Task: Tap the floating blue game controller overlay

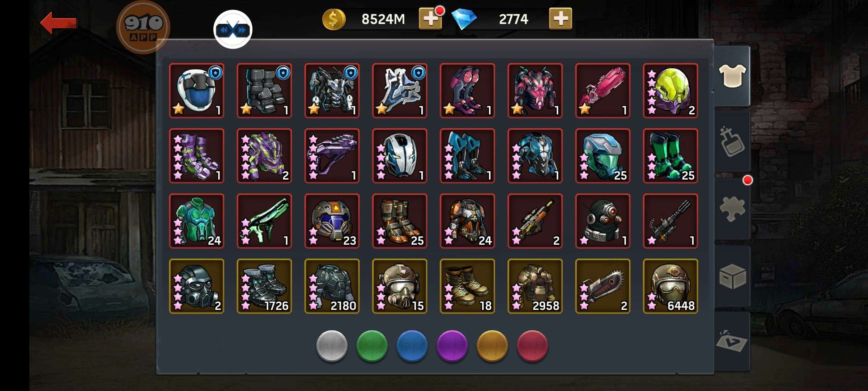Action: [x=233, y=29]
